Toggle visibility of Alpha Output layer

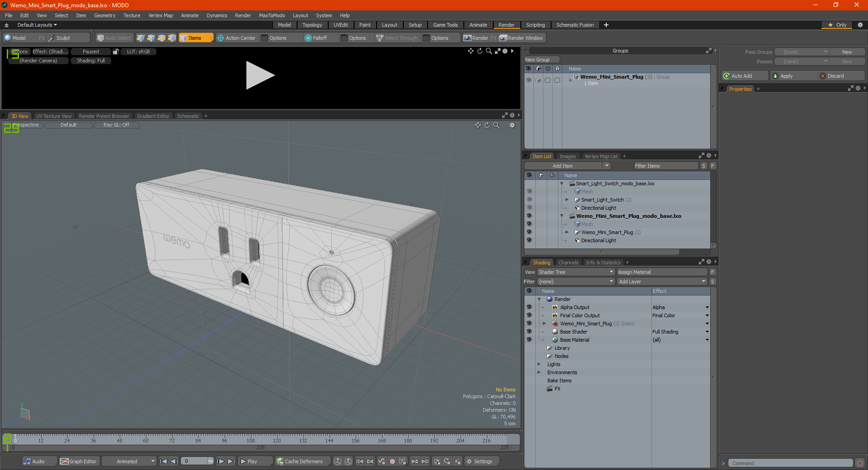529,307
